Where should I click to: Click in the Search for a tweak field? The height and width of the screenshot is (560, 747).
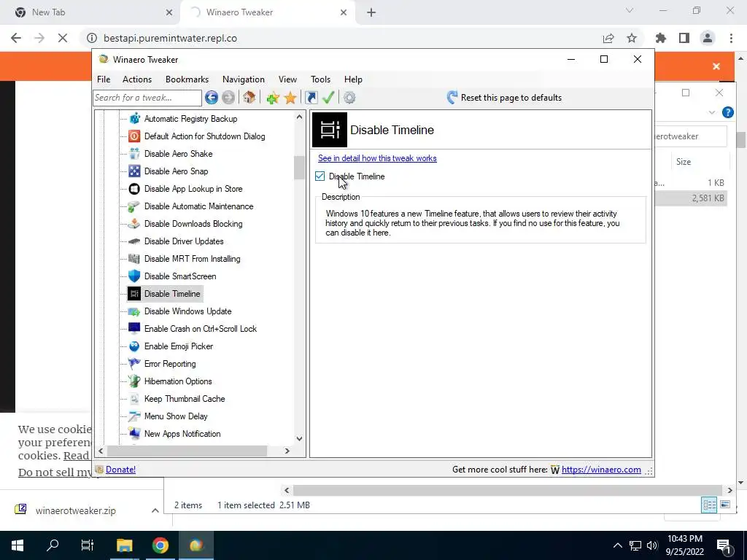pos(147,98)
